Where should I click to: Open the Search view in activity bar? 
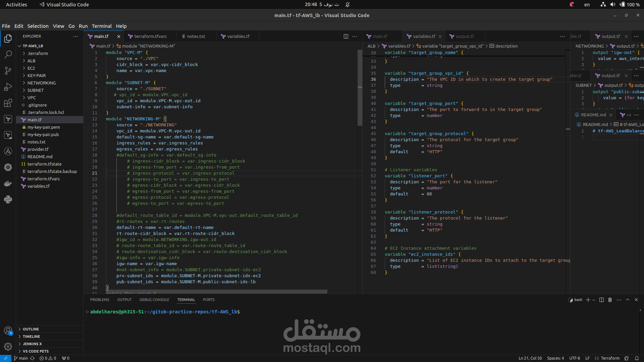click(x=8, y=54)
